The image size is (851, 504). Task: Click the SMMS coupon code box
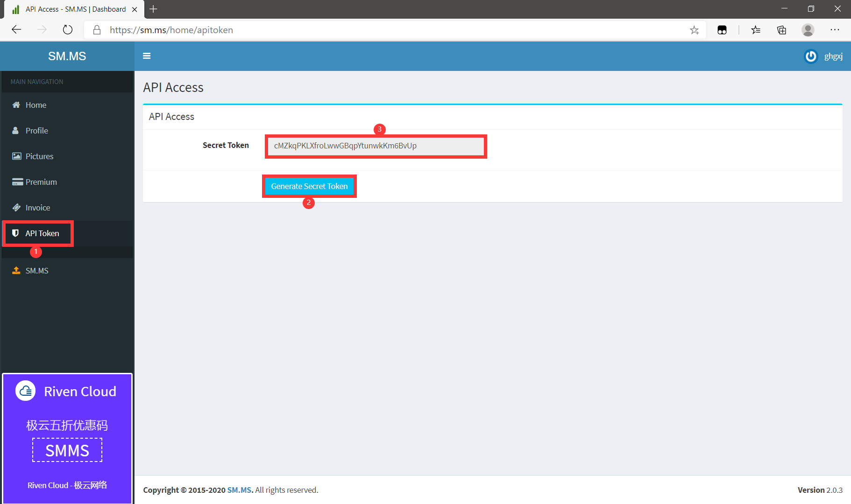click(x=67, y=450)
